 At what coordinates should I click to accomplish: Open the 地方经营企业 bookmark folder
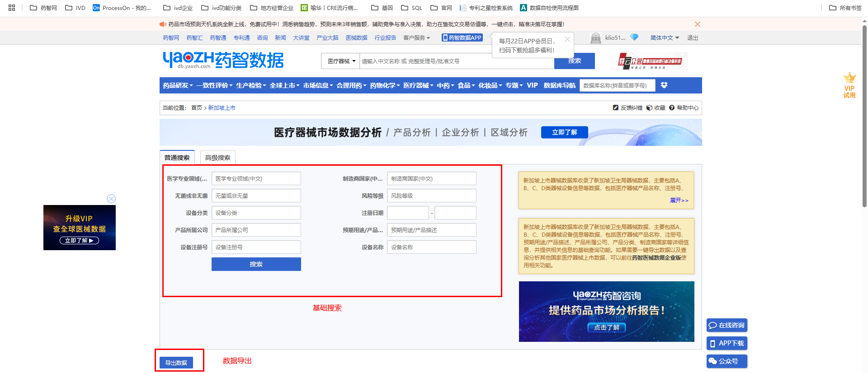[x=271, y=8]
